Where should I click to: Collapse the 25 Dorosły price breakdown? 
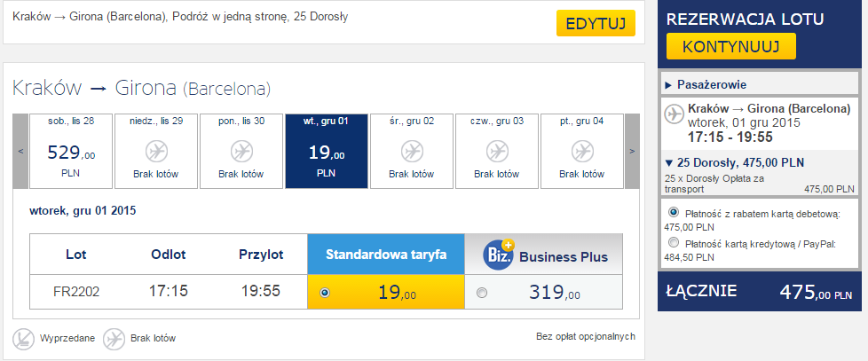click(x=734, y=162)
